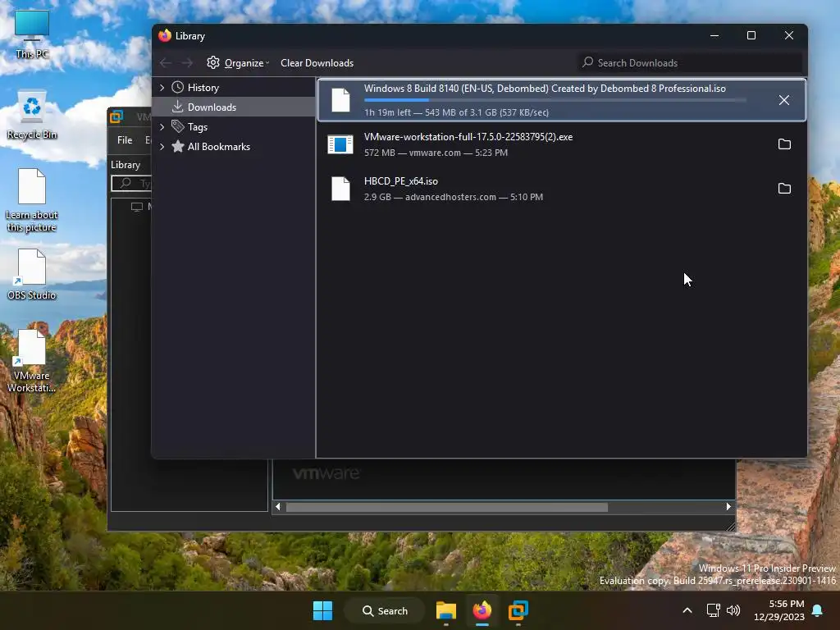
Task: Open the clock and date flyout
Action: 779,610
